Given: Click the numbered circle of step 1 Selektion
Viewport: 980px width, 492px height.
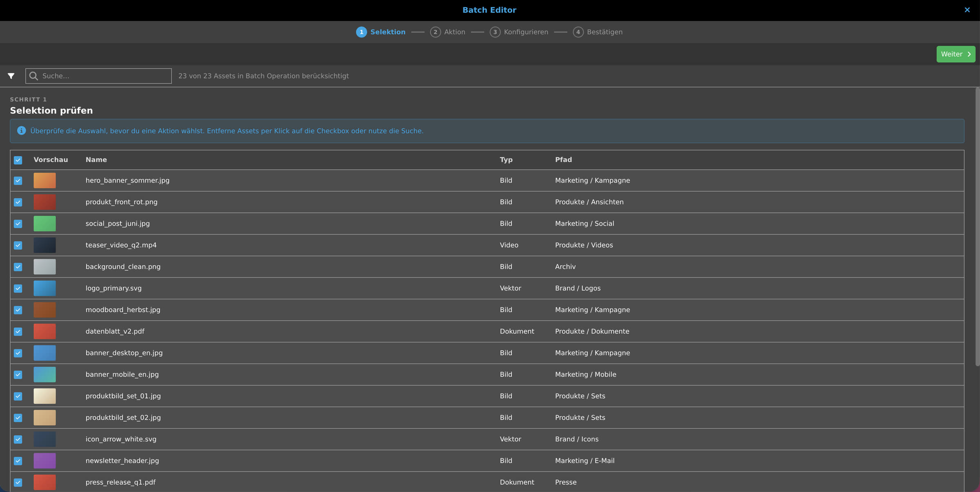Looking at the screenshot, I should 361,32.
